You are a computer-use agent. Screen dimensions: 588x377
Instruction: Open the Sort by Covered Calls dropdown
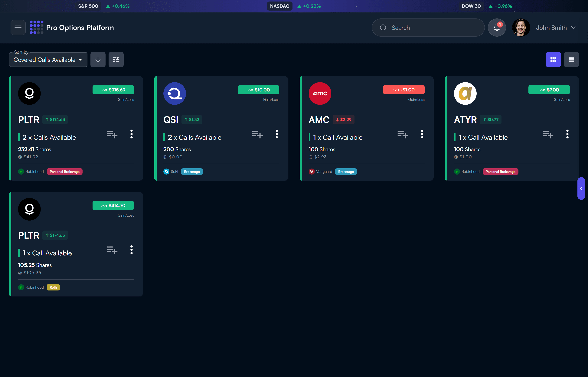pos(48,60)
